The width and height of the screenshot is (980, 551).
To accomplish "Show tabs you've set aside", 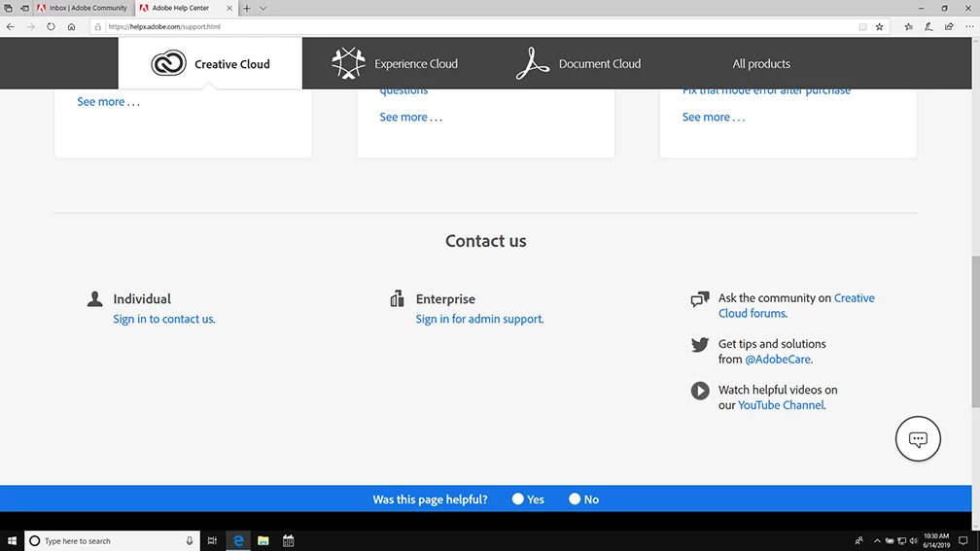I will 8,8.
